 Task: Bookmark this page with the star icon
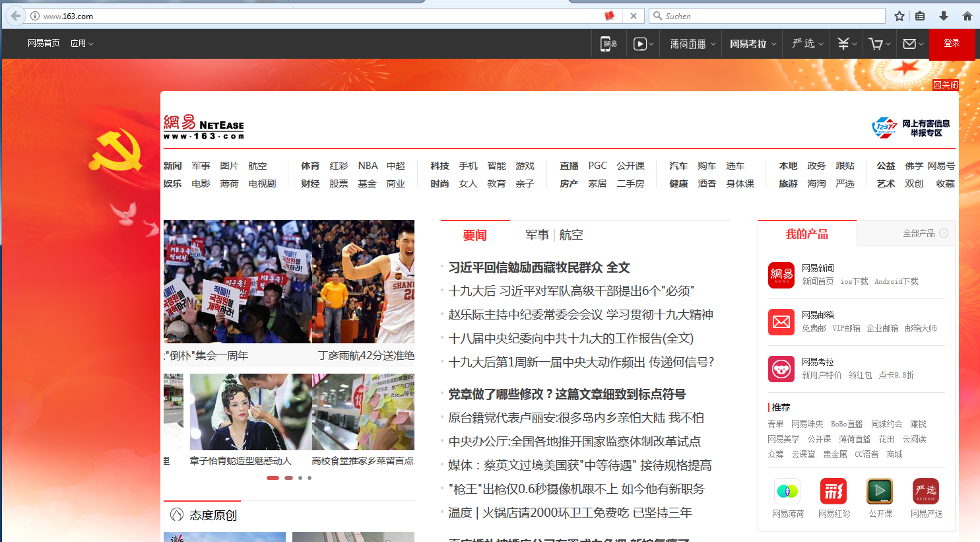(899, 16)
